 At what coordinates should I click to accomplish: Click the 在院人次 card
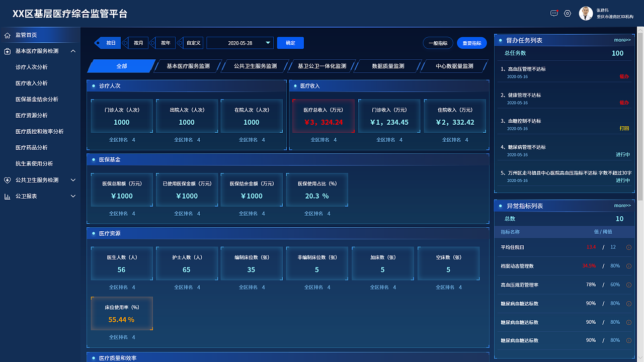pos(252,116)
